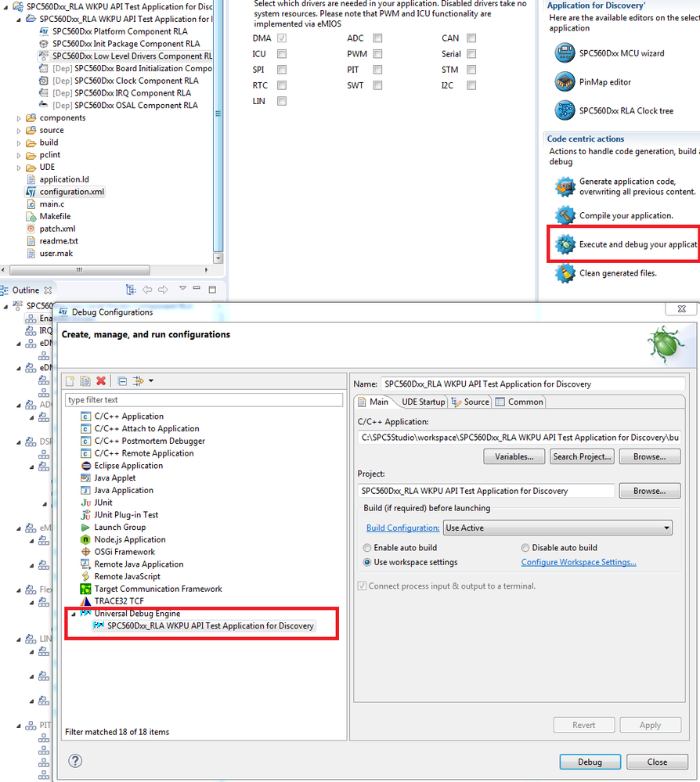Open Configure Workspace Settings link

pos(579,562)
